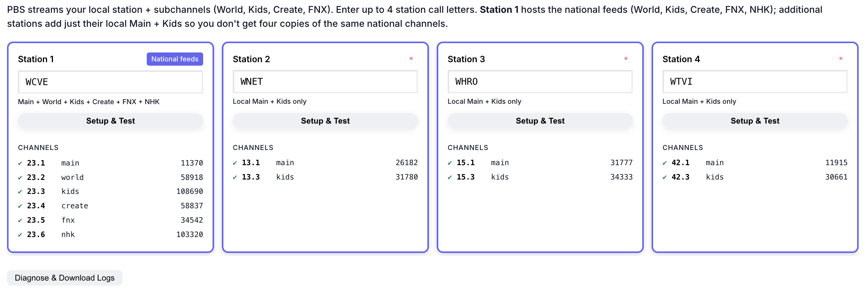
Task: Run Setup & Test for Station 2
Action: point(325,121)
